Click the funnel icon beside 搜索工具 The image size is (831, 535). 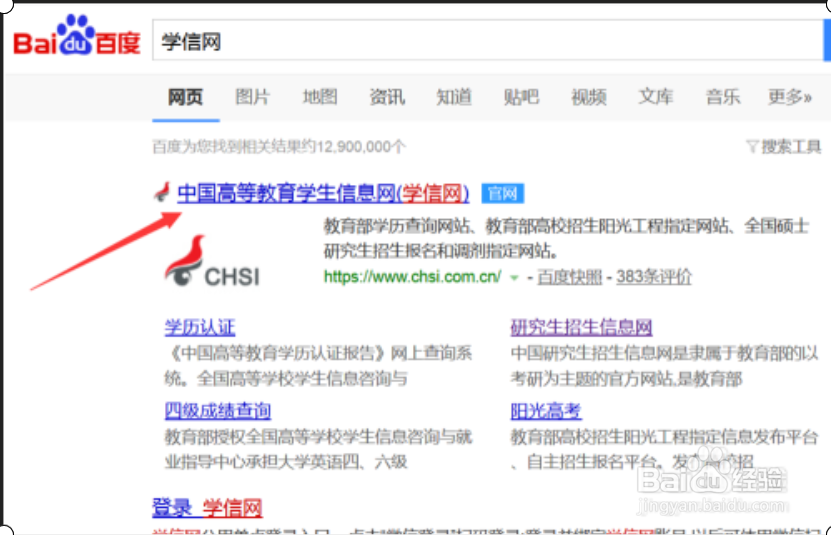(x=752, y=146)
